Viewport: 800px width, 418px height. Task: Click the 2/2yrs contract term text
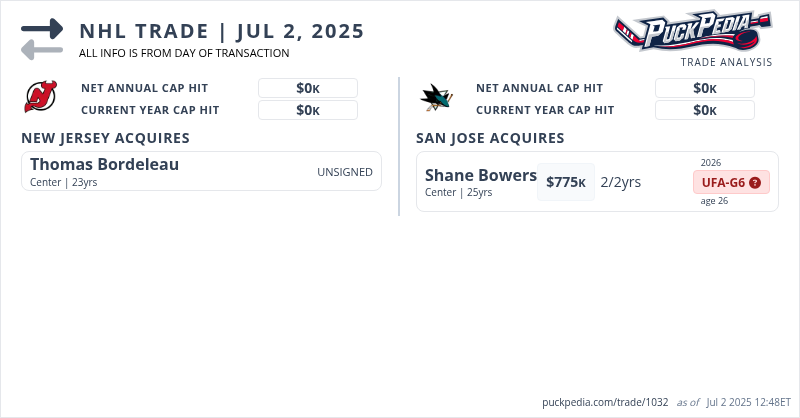coord(621,182)
